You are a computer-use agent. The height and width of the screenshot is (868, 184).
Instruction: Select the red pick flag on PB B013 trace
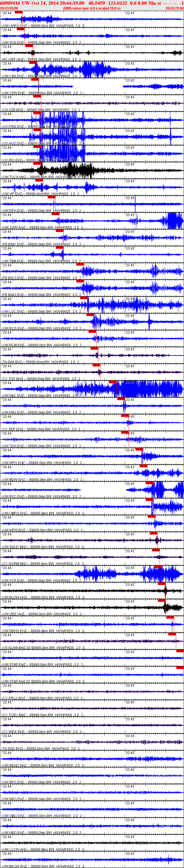[x=80, y=264]
